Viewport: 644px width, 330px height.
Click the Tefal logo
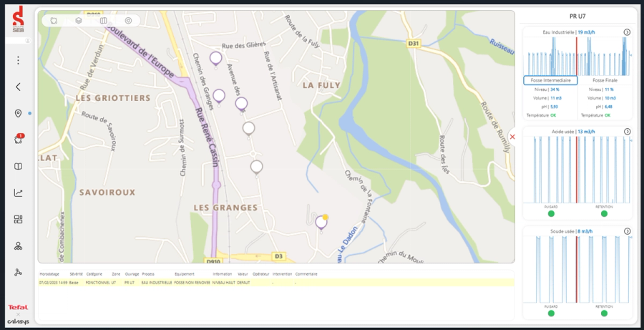(x=18, y=307)
